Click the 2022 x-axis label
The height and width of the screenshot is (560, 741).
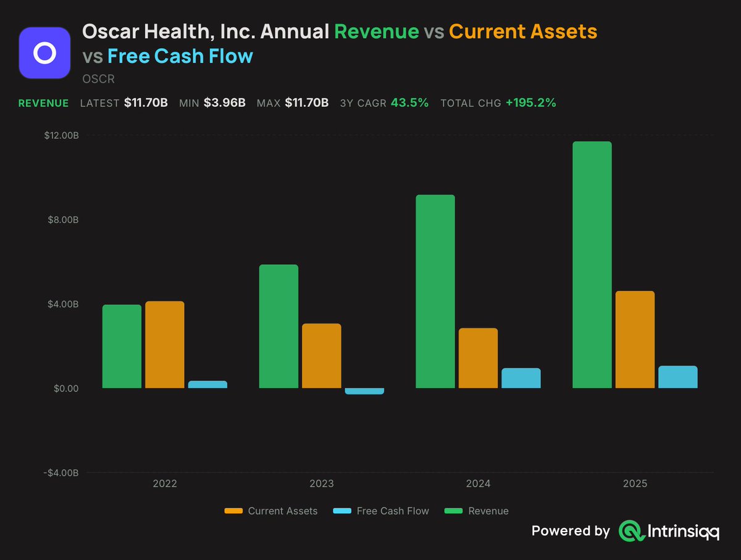click(x=165, y=484)
